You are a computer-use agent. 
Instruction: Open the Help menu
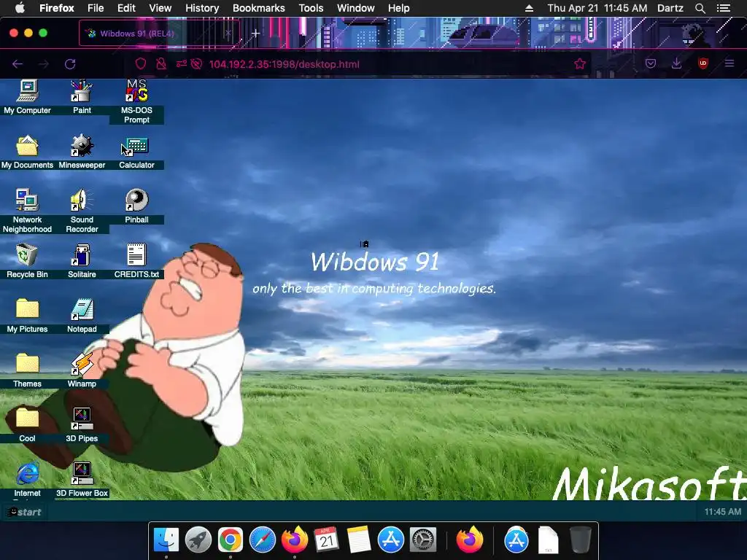399,8
